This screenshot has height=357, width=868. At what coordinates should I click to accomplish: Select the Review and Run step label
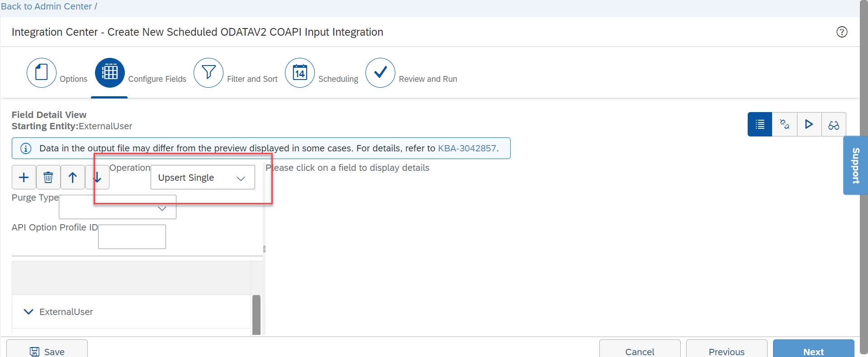click(x=428, y=79)
